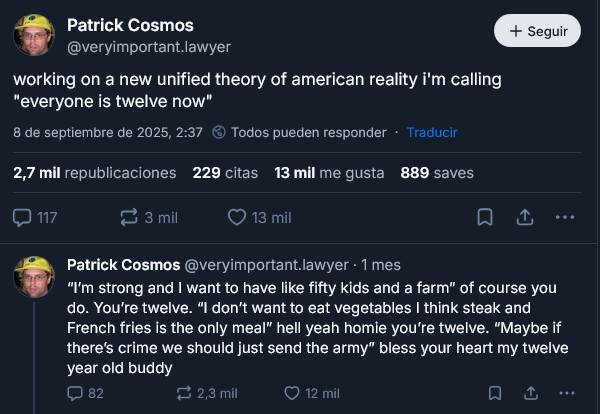The height and width of the screenshot is (414, 600).
Task: View 2,7 mil republicaciones list
Action: [x=95, y=173]
